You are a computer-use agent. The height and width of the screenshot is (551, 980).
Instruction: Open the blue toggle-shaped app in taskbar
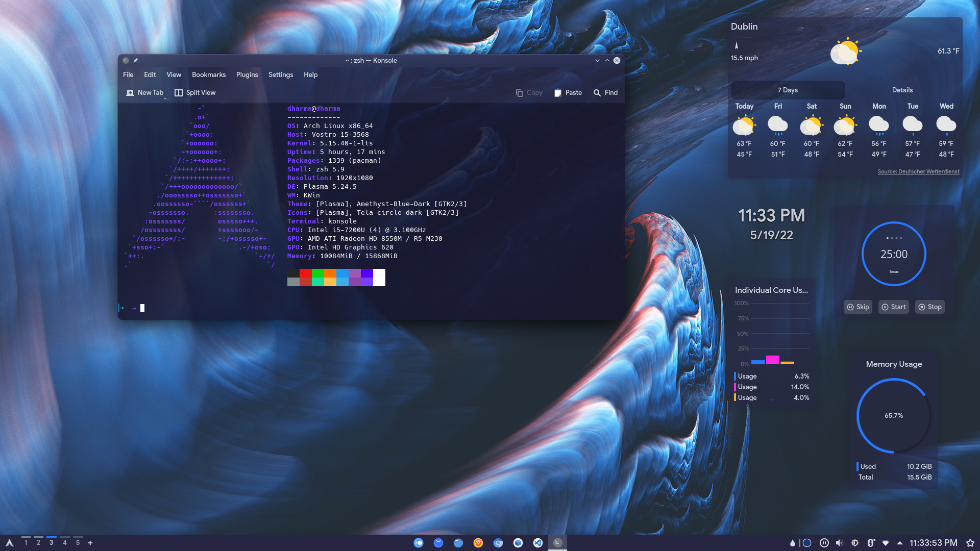419,543
